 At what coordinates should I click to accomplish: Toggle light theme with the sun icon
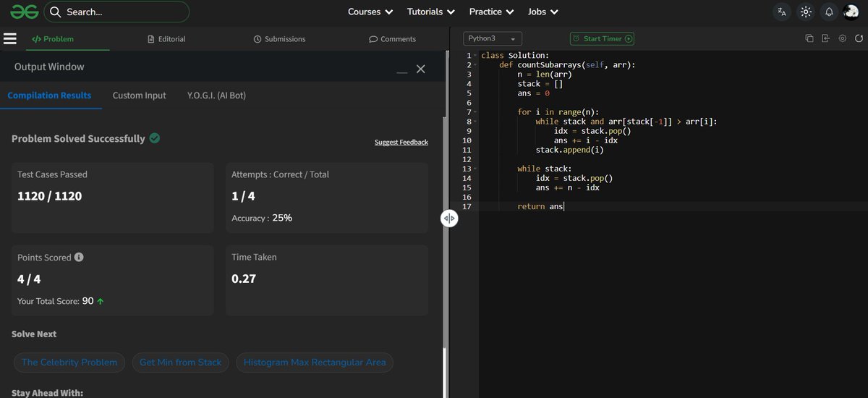click(x=806, y=12)
